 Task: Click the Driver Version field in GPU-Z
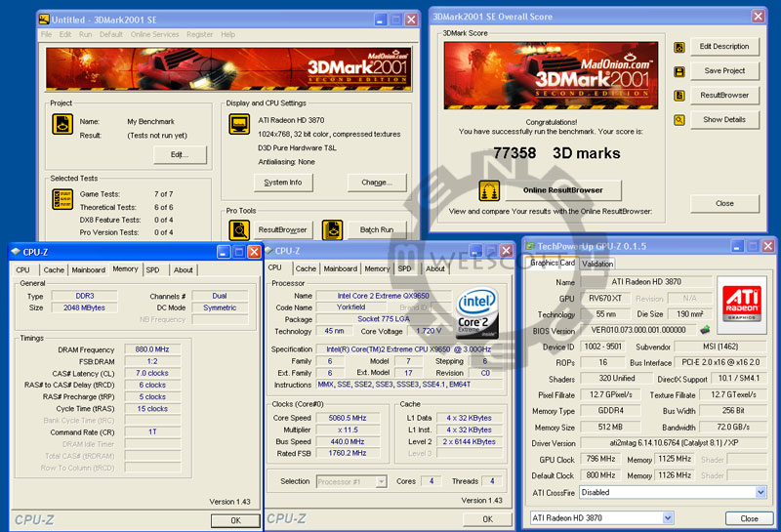(674, 443)
